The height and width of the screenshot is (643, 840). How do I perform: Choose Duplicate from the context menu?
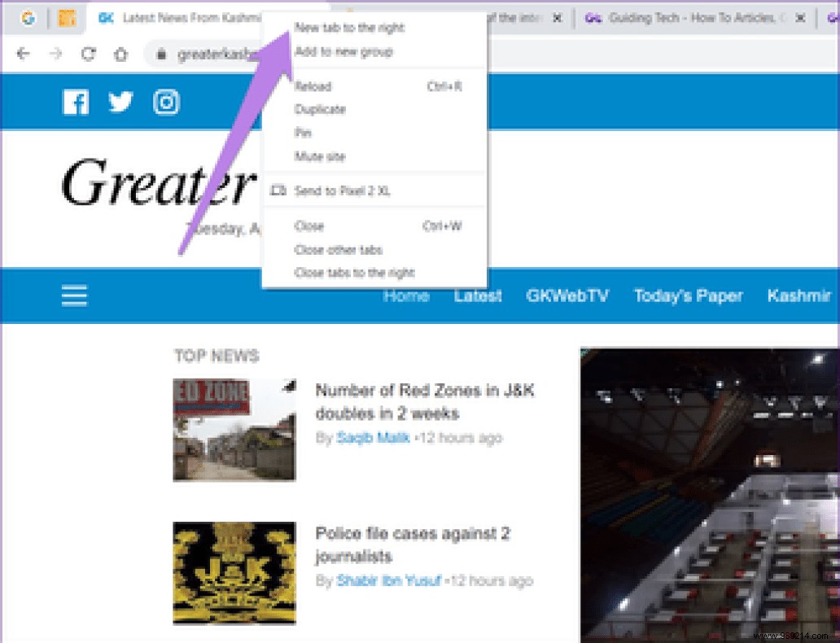(319, 109)
